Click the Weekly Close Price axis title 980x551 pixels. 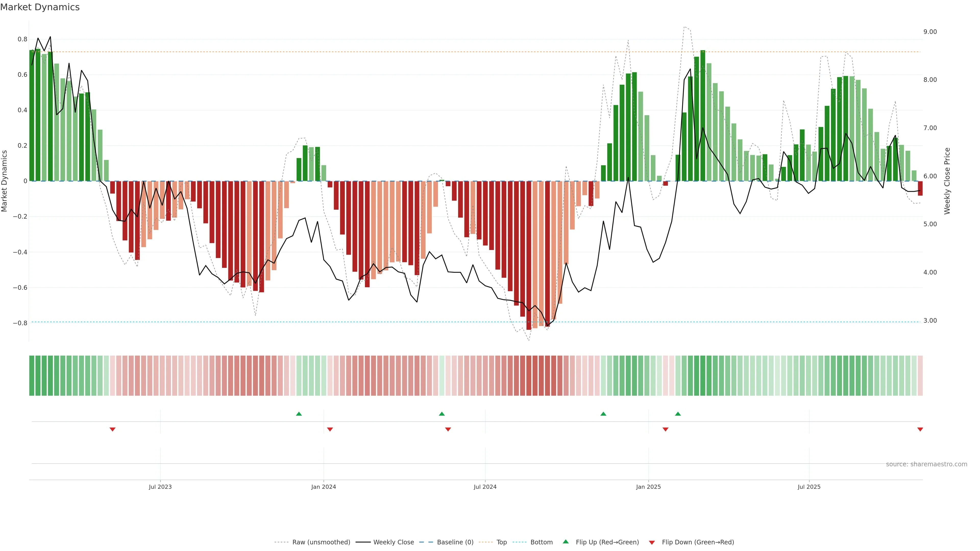point(947,181)
